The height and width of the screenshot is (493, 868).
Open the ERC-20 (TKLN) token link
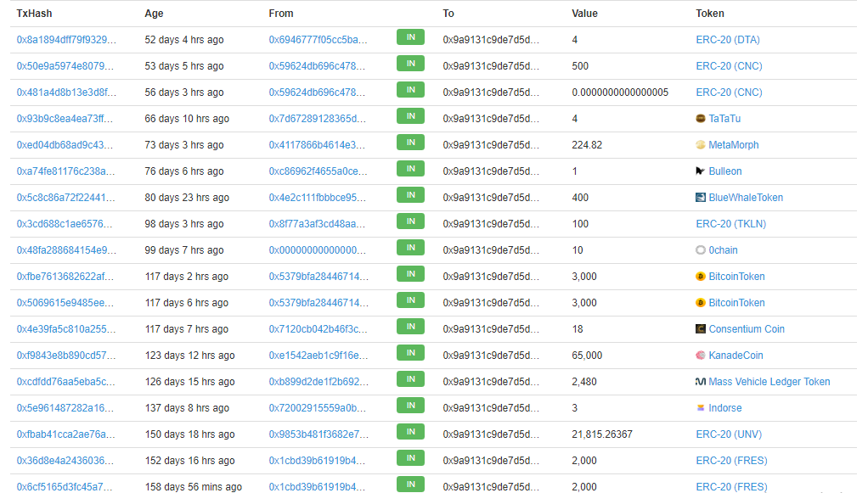click(731, 223)
